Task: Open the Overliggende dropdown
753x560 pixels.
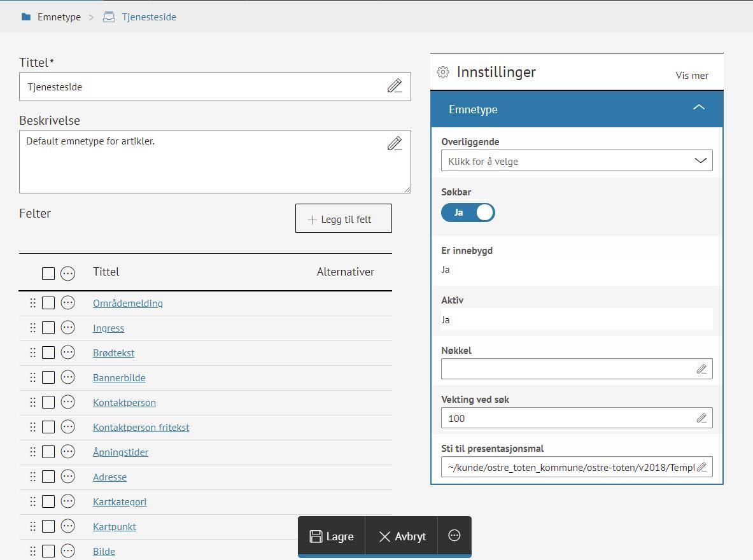Action: 576,161
